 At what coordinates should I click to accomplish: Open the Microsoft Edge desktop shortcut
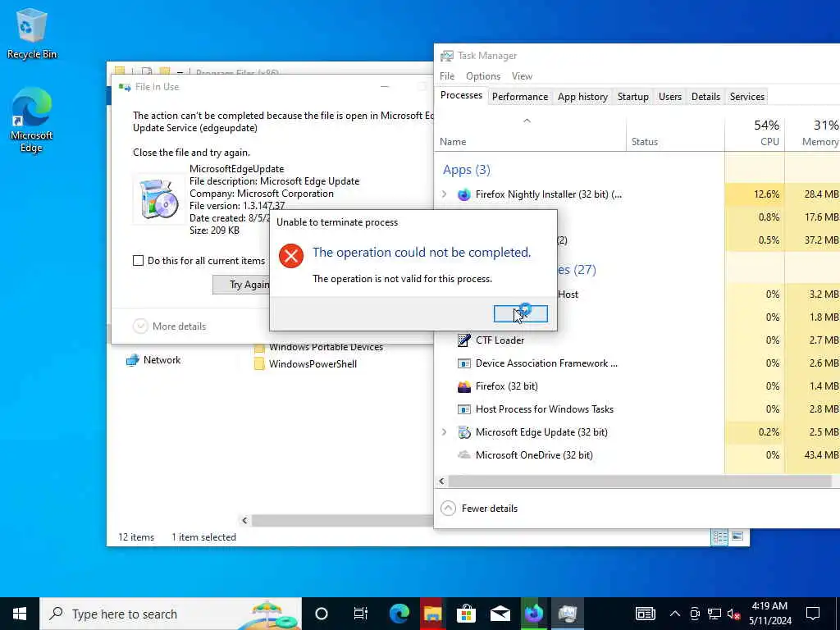click(32, 120)
